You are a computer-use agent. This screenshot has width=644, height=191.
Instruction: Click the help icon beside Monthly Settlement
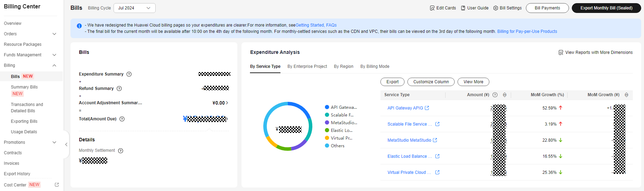pyautogui.click(x=121, y=151)
